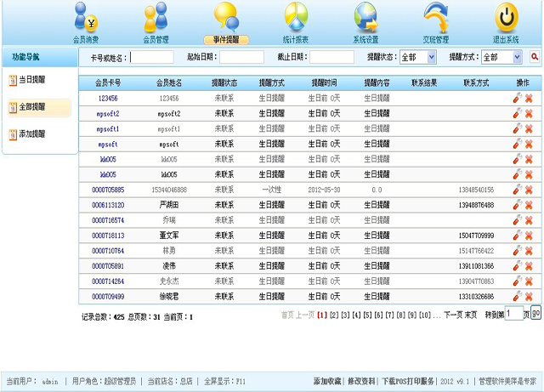544x392 pixels.
Task: Edit the reminder for card 123456
Action: 517,99
